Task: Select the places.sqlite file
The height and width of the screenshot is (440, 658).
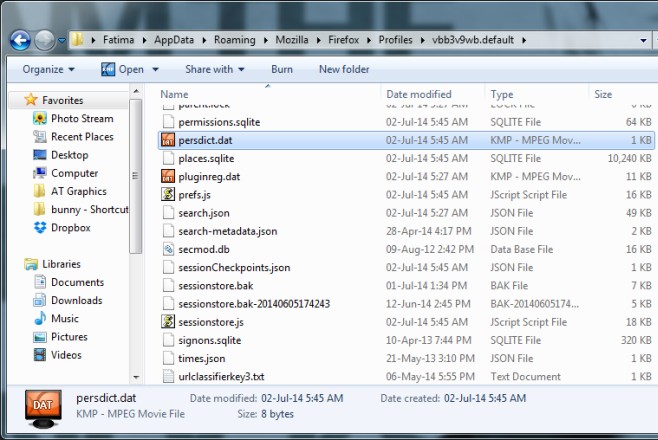Action: coord(207,159)
